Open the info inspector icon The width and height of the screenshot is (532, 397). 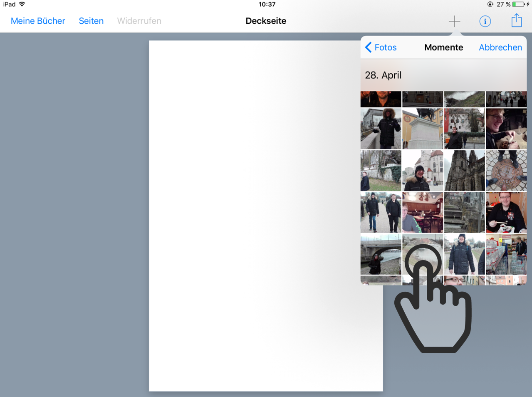click(485, 21)
